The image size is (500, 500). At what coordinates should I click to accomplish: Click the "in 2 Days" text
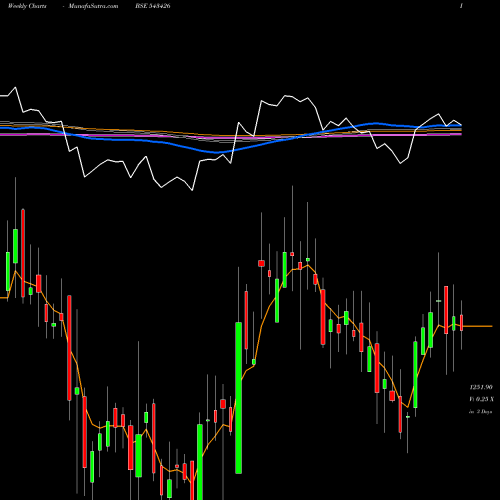pyautogui.click(x=480, y=412)
